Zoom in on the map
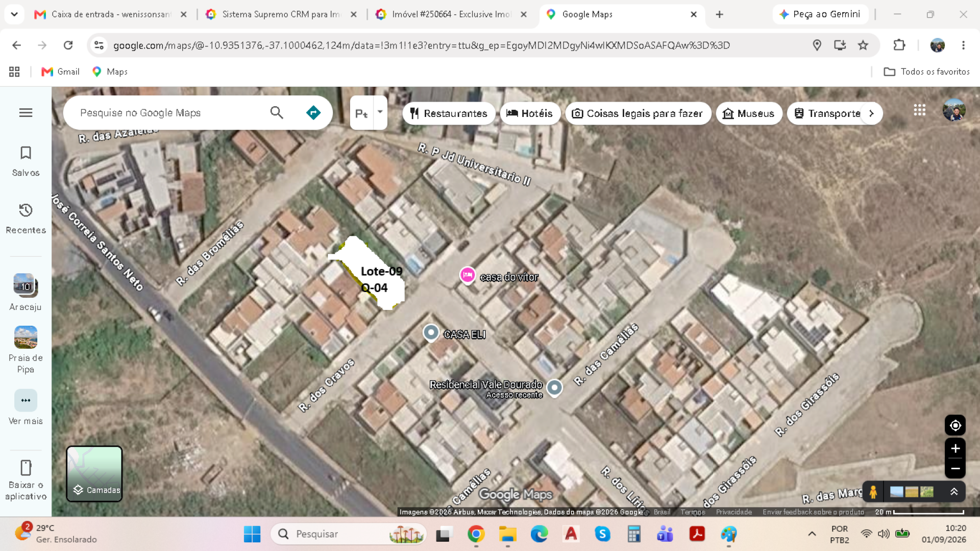This screenshot has width=980, height=551. tap(955, 448)
